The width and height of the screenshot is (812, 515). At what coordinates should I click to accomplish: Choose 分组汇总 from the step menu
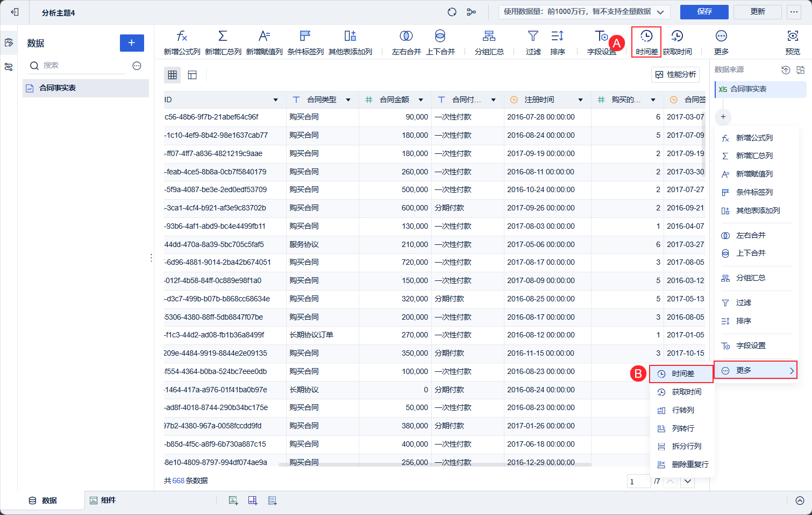click(x=756, y=278)
